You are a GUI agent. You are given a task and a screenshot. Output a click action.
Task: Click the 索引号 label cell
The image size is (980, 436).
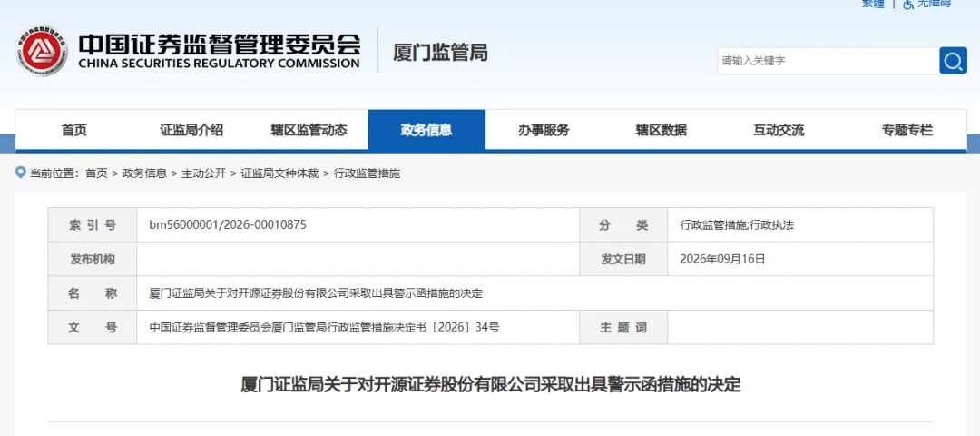coord(93,225)
